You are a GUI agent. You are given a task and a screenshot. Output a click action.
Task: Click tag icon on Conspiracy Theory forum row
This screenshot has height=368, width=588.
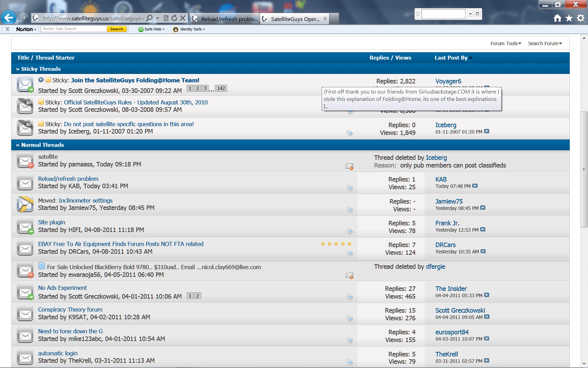click(350, 319)
